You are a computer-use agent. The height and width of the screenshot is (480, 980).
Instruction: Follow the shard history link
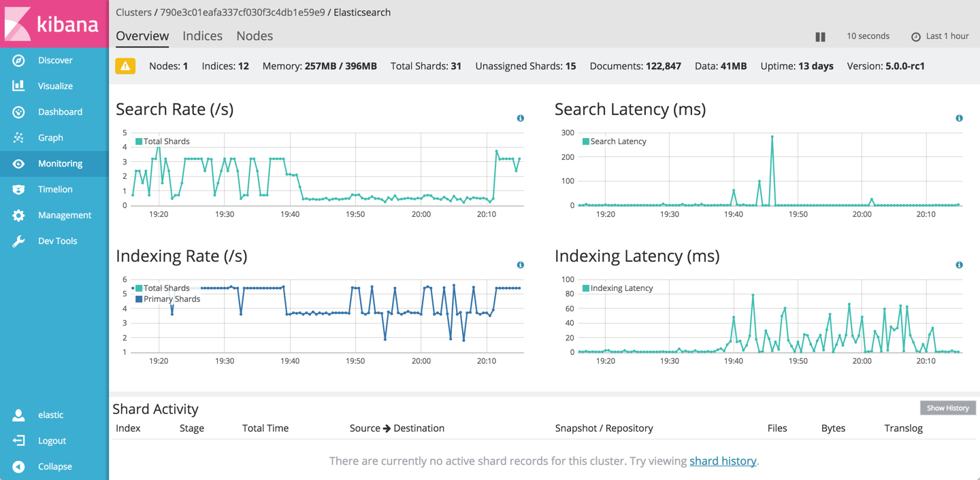click(x=723, y=461)
